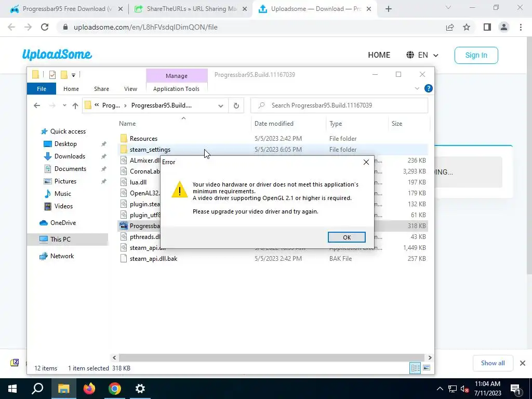532x399 pixels.
Task: Bookmark this page with the star icon
Action: coord(467,27)
